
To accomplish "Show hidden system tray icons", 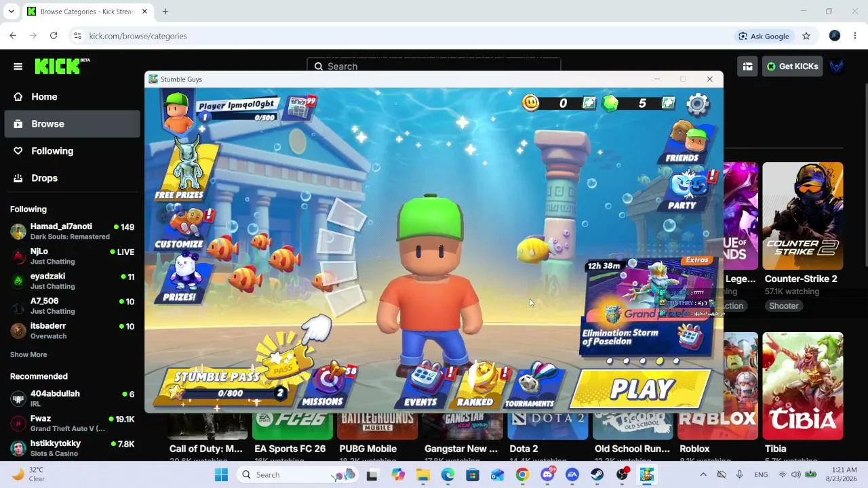I will coord(703,475).
